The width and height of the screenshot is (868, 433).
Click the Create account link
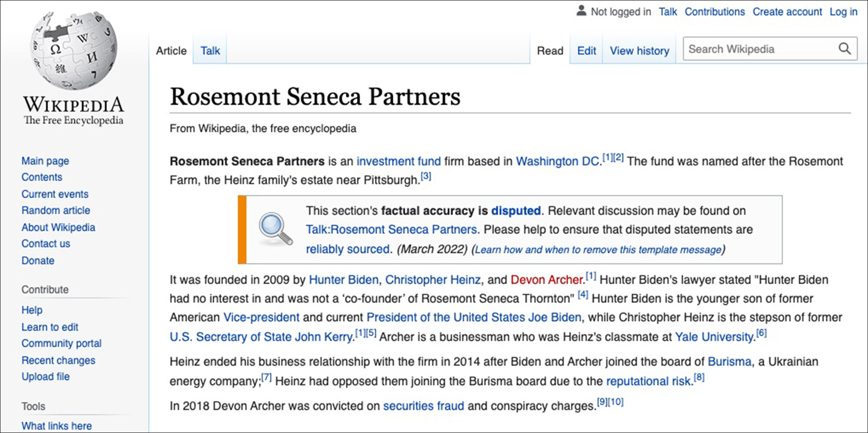click(x=787, y=12)
